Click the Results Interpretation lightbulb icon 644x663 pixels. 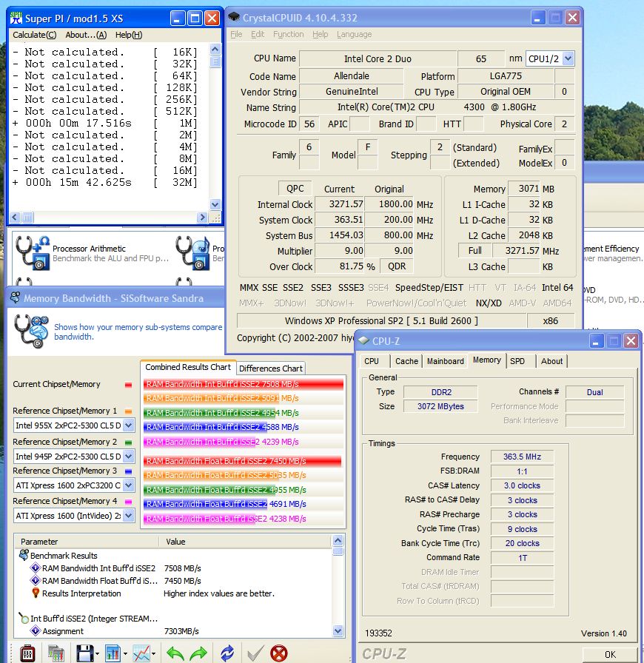point(36,593)
